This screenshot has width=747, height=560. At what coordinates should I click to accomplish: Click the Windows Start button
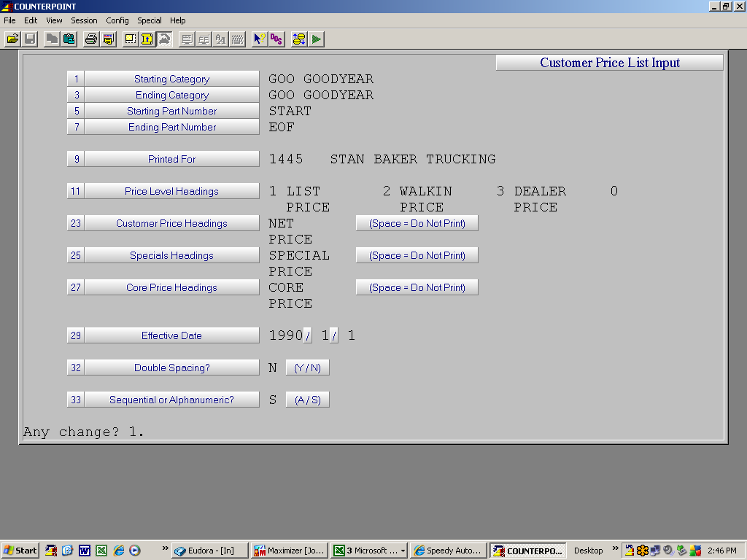pos(20,551)
